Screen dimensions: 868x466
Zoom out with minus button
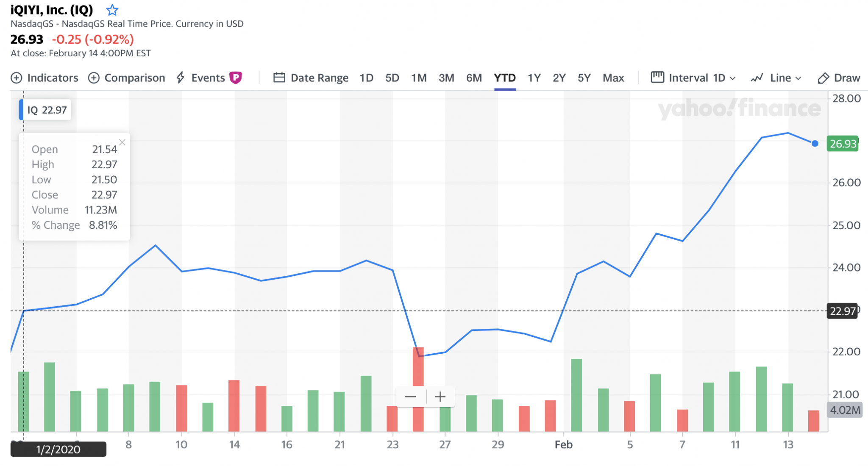click(410, 397)
